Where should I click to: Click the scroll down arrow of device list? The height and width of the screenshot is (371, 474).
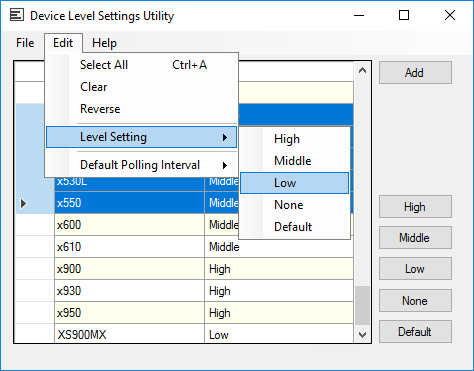pyautogui.click(x=362, y=334)
